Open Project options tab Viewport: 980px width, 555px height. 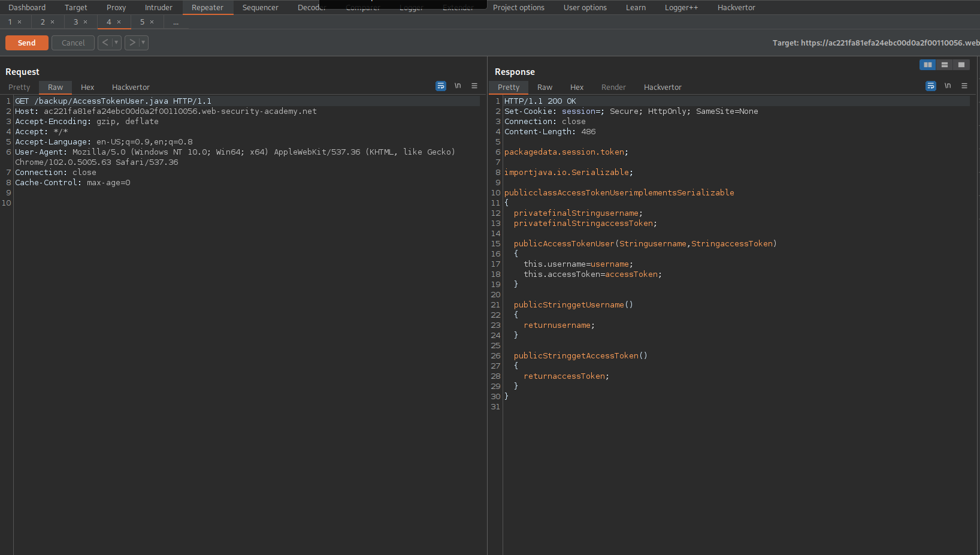[x=519, y=8]
